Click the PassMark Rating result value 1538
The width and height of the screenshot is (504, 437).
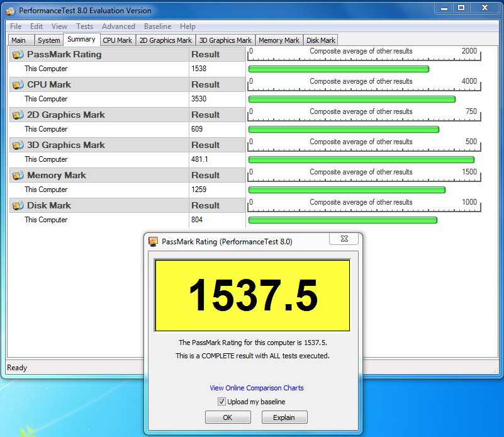click(x=199, y=69)
